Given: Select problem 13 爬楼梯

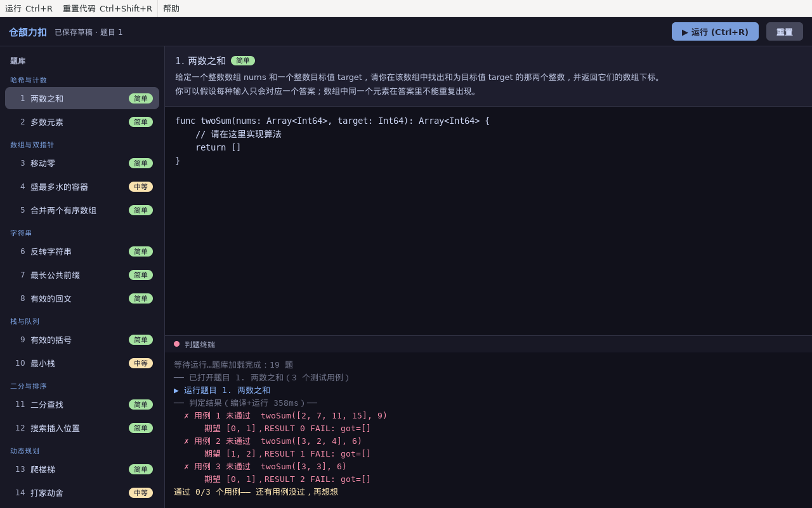Looking at the screenshot, I should click(82, 469).
